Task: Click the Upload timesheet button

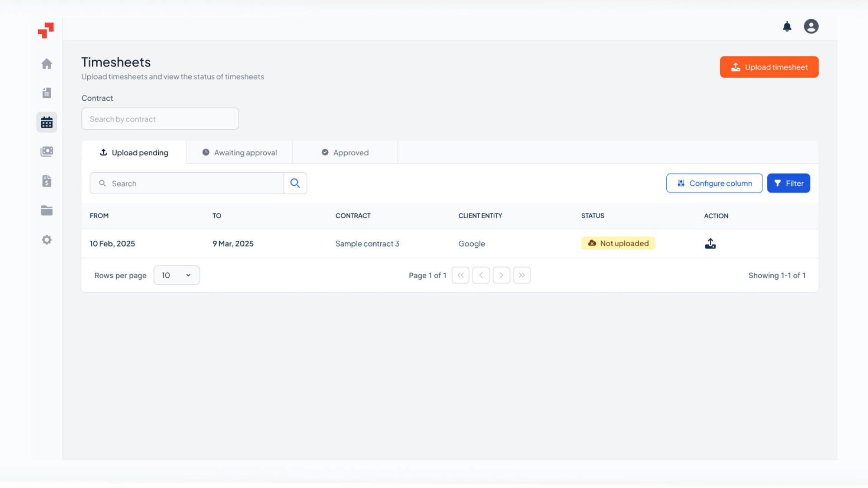Action: 769,67
